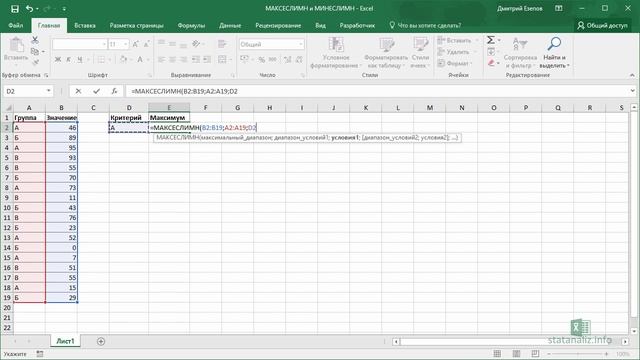Toggle bold Ж formatting
The image size is (640, 360).
click(x=58, y=60)
